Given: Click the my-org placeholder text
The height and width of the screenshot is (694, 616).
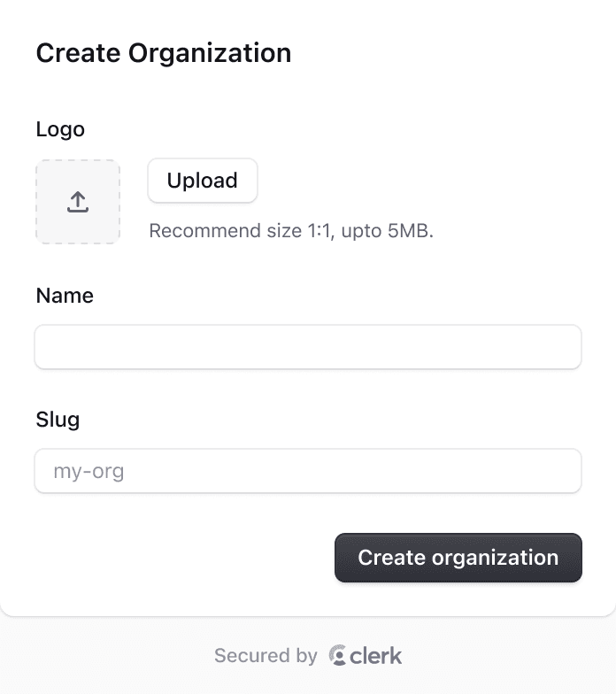Looking at the screenshot, I should (x=89, y=471).
